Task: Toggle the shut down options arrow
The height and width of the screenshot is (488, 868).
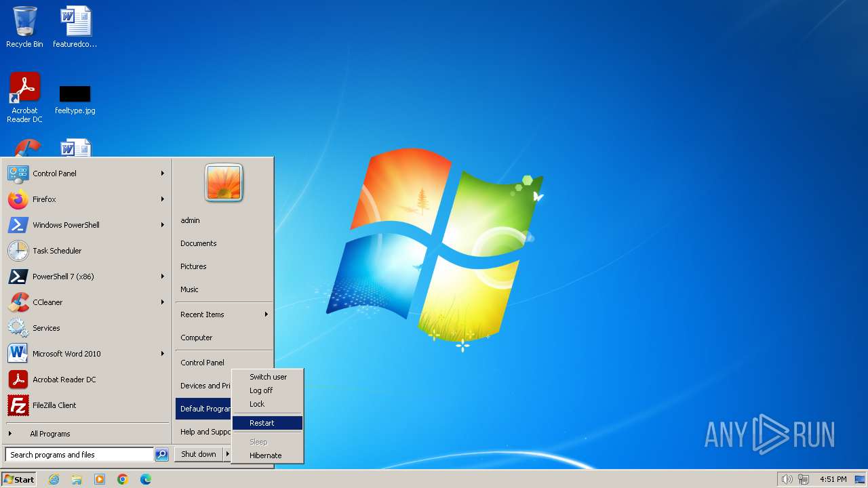Action: coord(227,454)
